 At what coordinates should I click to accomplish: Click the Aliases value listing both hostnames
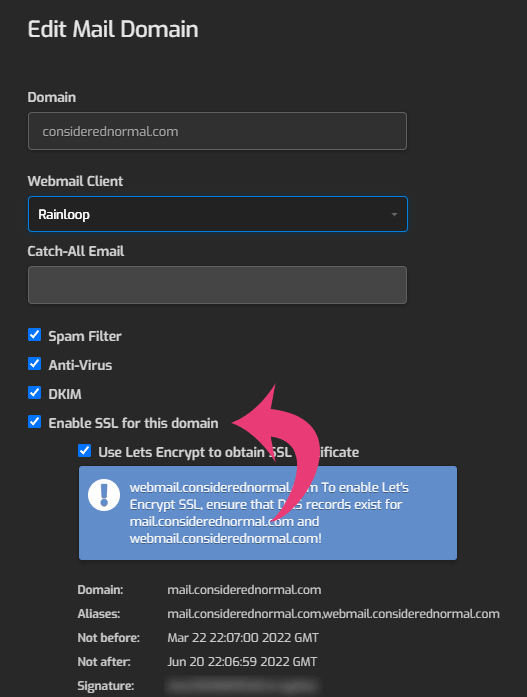click(333, 614)
